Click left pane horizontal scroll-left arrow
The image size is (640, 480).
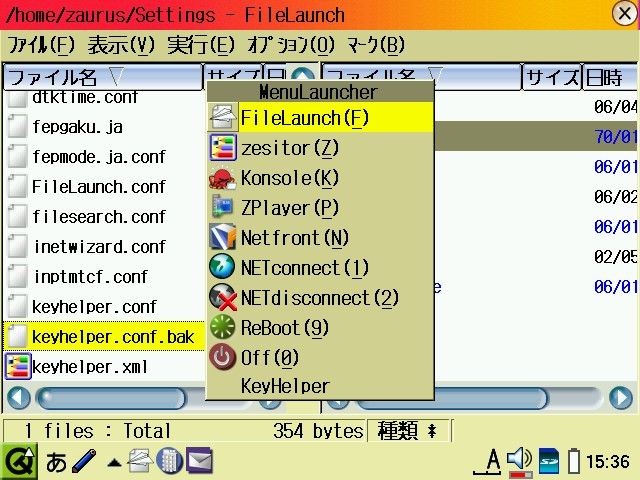pos(19,397)
